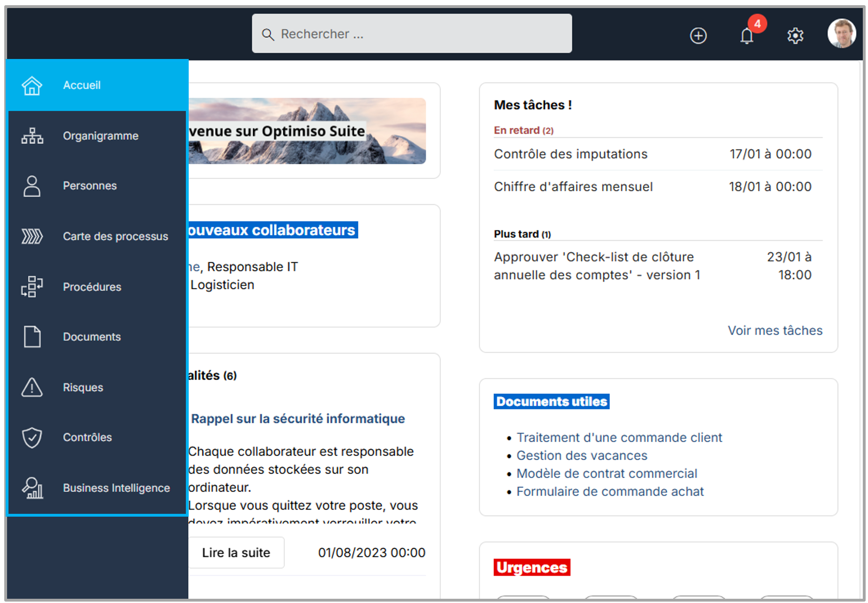The image size is (868, 603).
Task: Open the Organigramme chart icon
Action: coord(32,136)
